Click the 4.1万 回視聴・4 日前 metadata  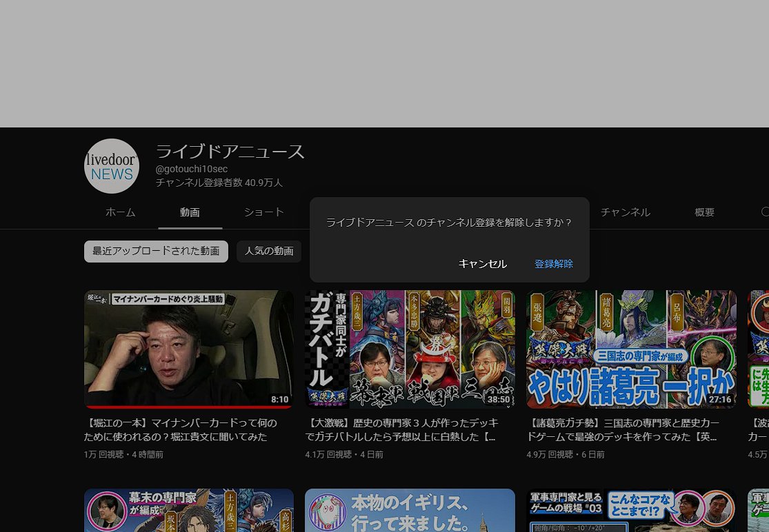click(344, 455)
